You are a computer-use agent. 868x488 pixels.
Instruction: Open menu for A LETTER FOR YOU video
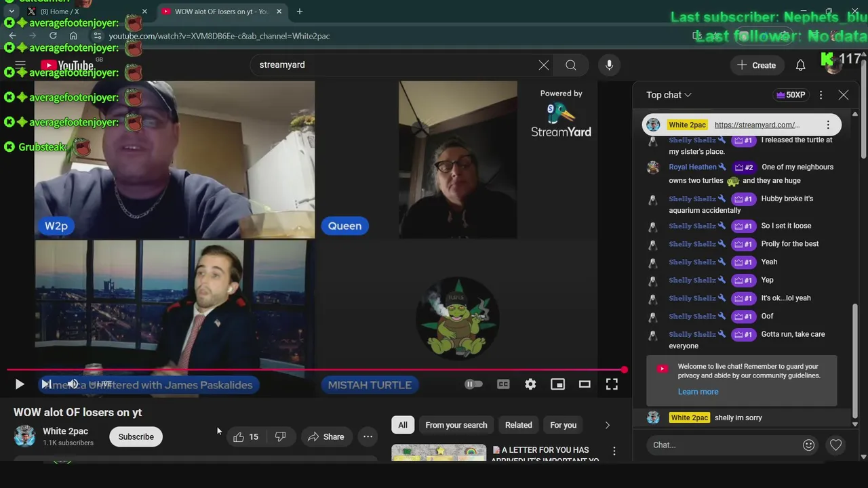[614, 451]
